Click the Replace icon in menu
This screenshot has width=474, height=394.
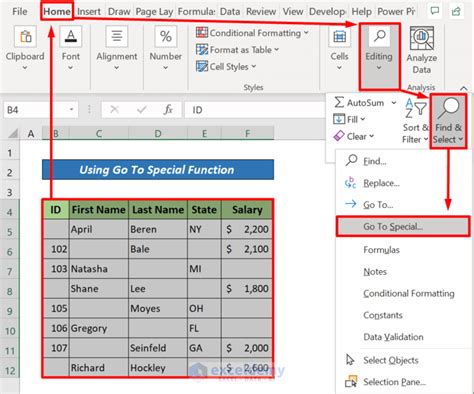(351, 182)
